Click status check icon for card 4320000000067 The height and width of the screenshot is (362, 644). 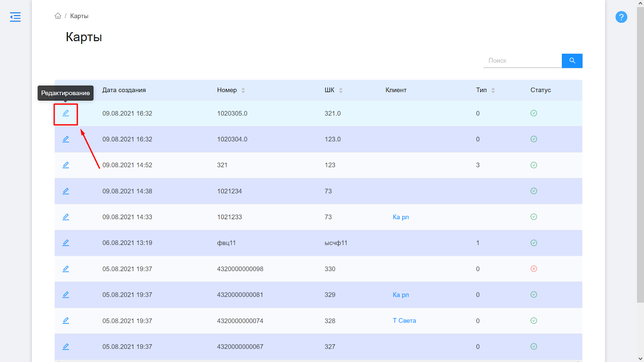coord(534,346)
